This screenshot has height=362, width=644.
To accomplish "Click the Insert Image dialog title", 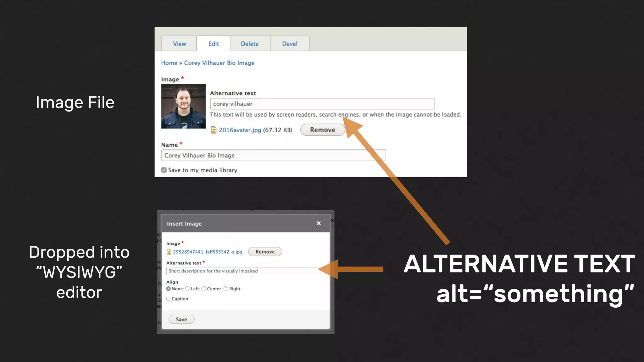I will point(184,224).
